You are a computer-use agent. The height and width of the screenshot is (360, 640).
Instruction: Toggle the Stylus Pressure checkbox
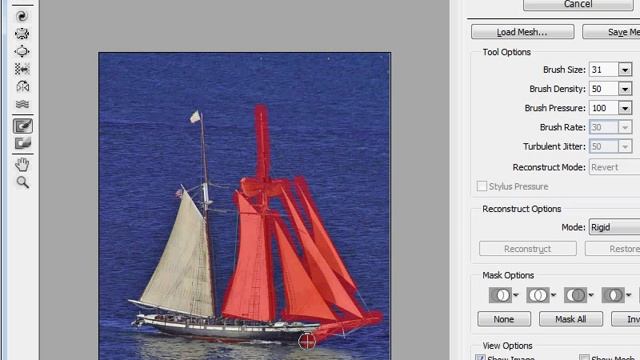482,186
